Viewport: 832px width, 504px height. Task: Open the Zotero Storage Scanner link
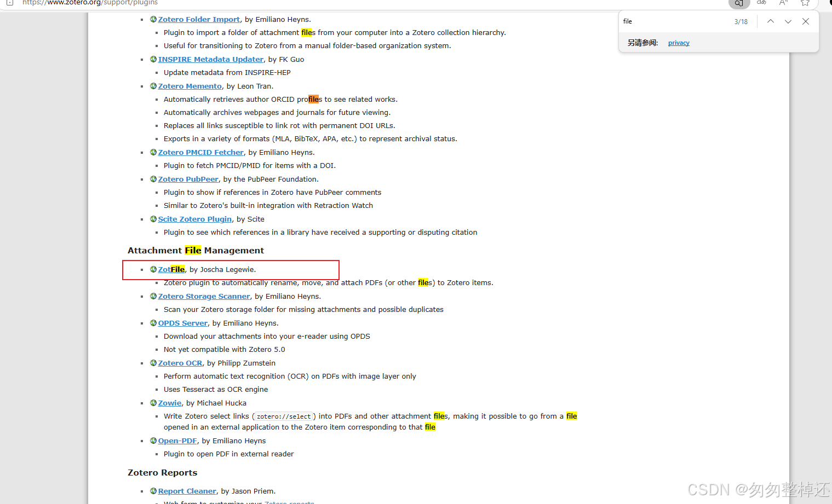pyautogui.click(x=204, y=296)
